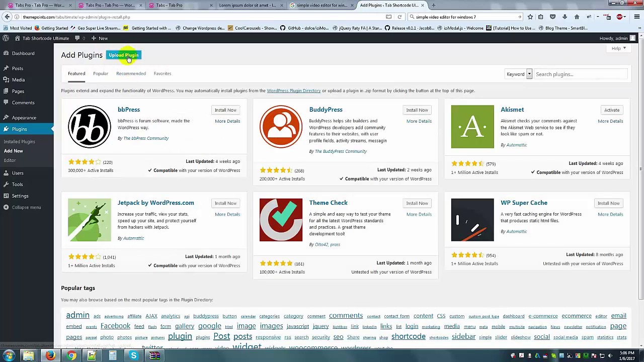The height and width of the screenshot is (362, 644).
Task: Click the Jetpack plugin icon
Action: [x=90, y=220]
